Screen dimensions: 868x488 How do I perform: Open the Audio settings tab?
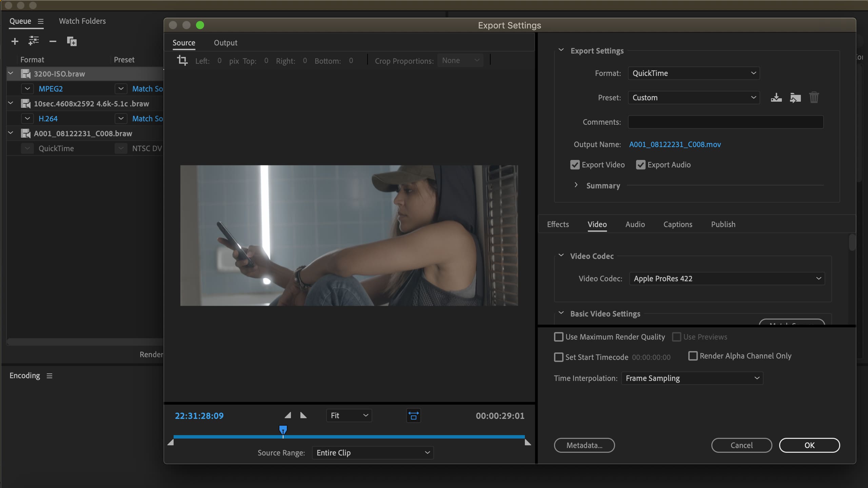point(635,224)
